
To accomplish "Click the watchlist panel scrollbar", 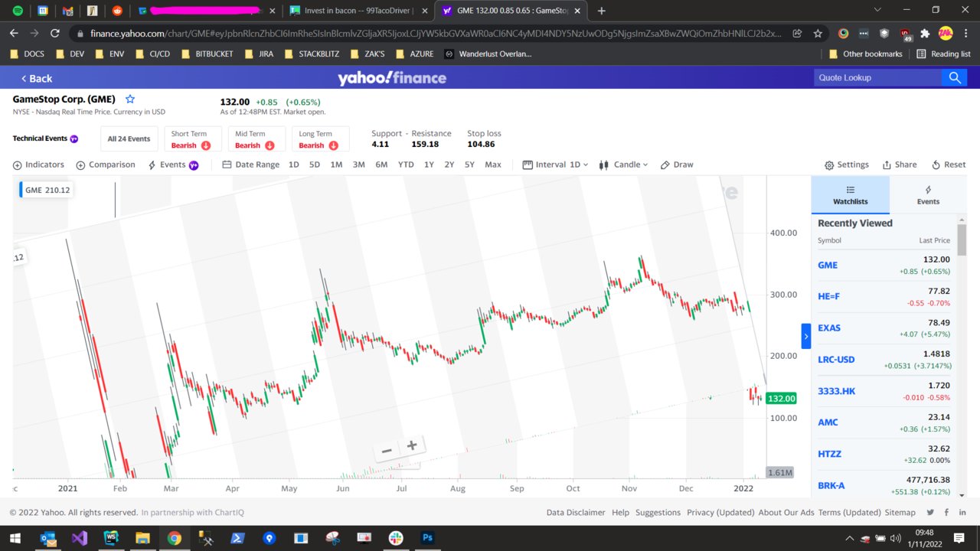I will coord(962,240).
